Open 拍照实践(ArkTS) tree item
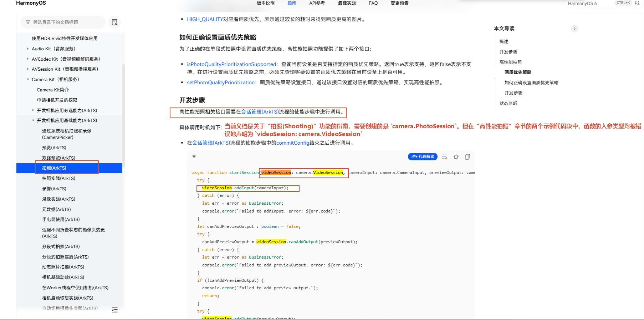Image resolution: width=644 pixels, height=320 pixels. [58, 178]
